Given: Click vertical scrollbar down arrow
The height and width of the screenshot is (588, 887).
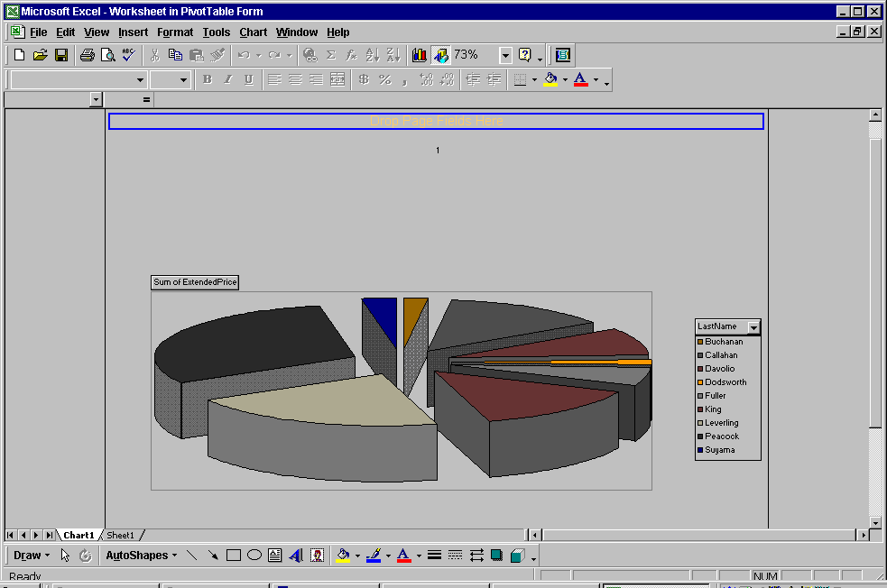Looking at the screenshot, I should pos(875,523).
